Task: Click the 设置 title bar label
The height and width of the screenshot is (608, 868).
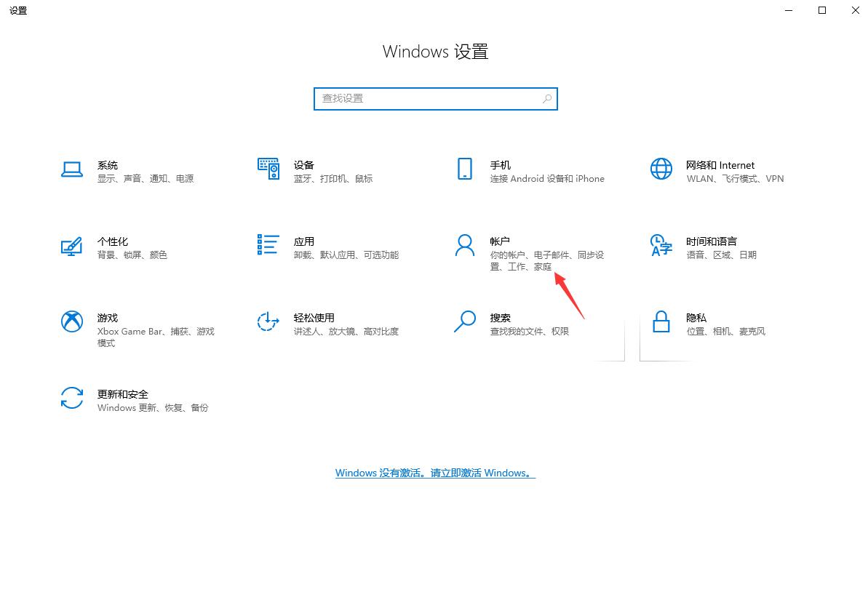Action: click(x=17, y=10)
